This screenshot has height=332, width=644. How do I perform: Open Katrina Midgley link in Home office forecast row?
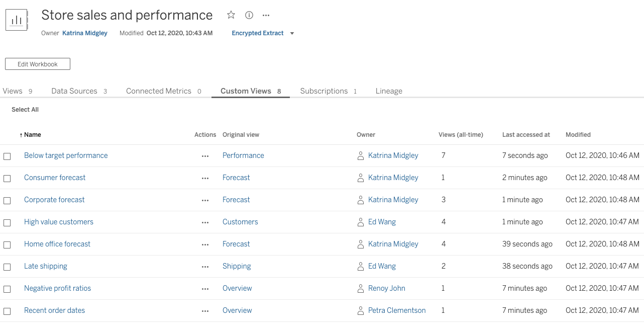point(393,244)
